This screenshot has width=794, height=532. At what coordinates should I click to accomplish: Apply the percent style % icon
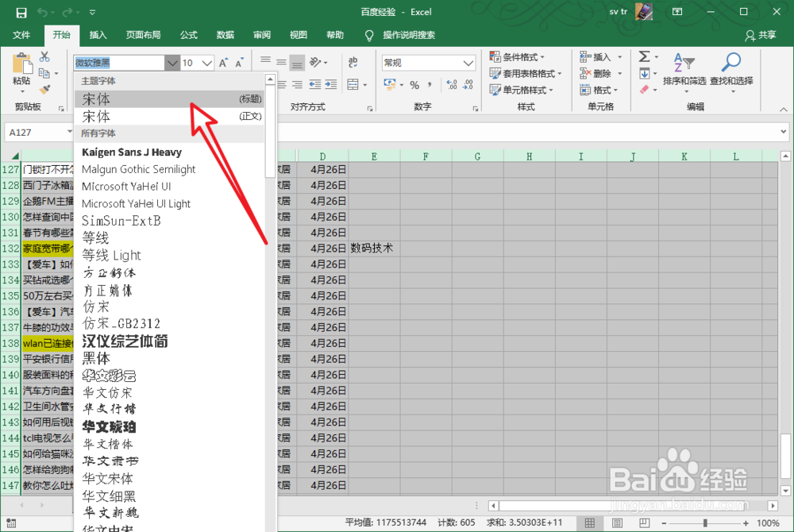(415, 85)
